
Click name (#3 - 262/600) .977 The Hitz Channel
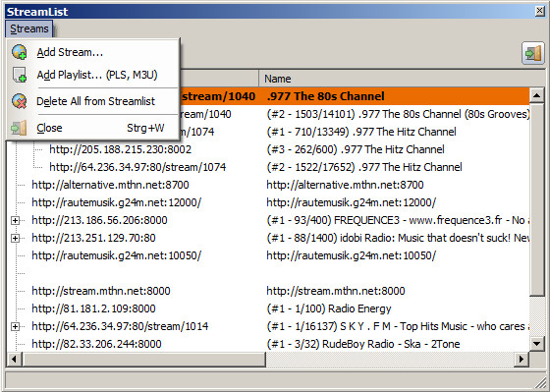pos(356,149)
